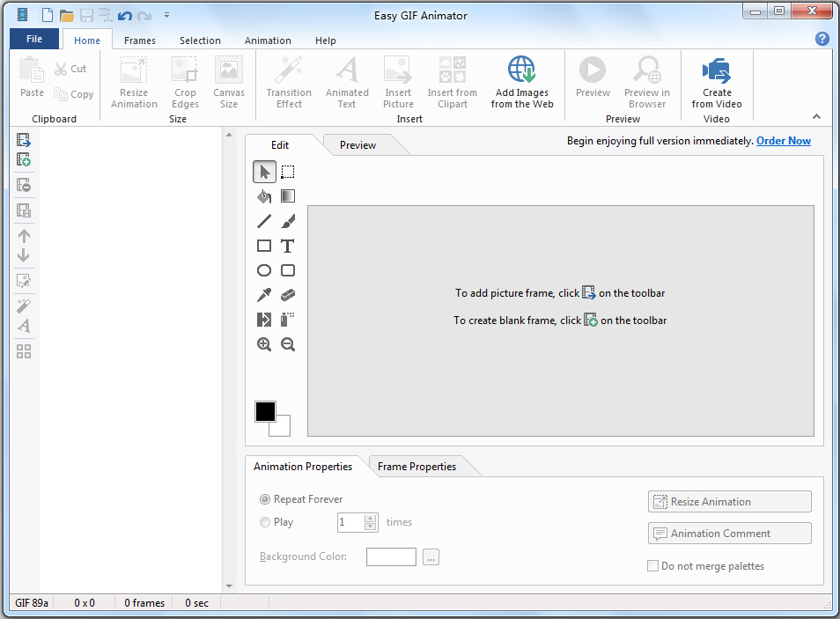Open the Selection ribbon tab
Viewport: 840px width, 619px height.
(x=200, y=41)
